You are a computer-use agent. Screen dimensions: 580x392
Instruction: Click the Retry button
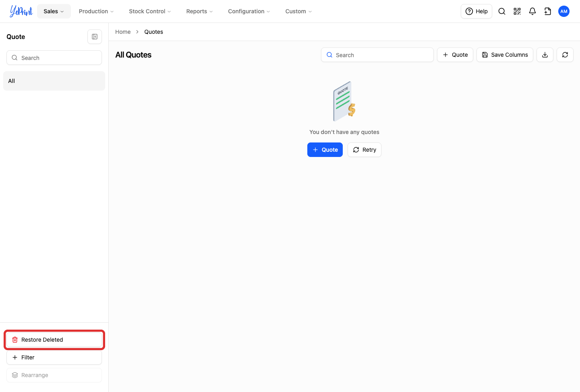pos(365,150)
